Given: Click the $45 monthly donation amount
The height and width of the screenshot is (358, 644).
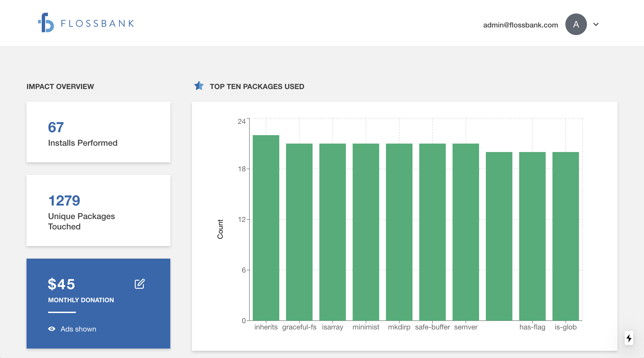Looking at the screenshot, I should coord(62,284).
